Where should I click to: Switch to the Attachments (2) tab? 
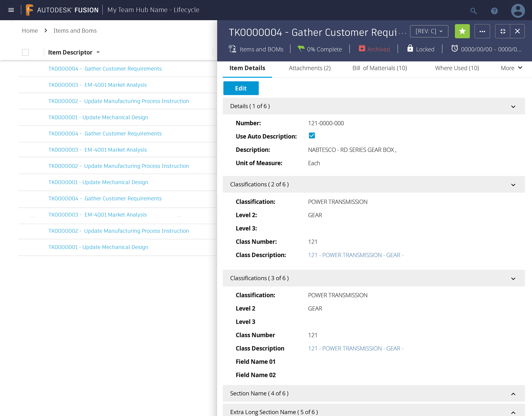click(x=310, y=68)
